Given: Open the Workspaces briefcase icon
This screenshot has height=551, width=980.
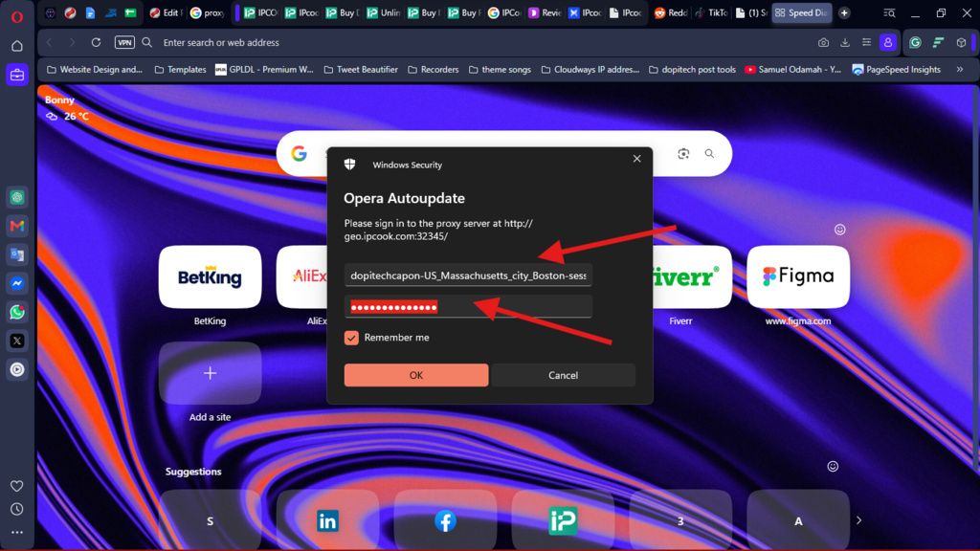Looking at the screenshot, I should tap(17, 75).
